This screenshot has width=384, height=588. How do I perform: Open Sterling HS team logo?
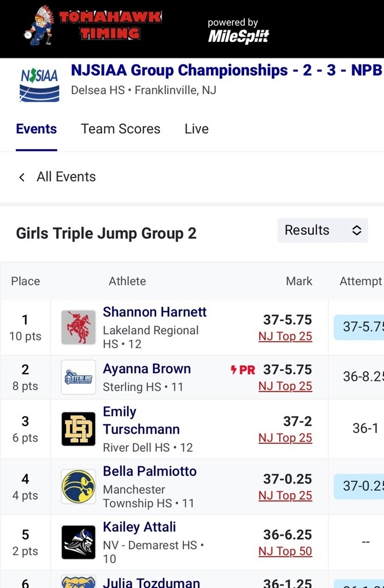[79, 377]
